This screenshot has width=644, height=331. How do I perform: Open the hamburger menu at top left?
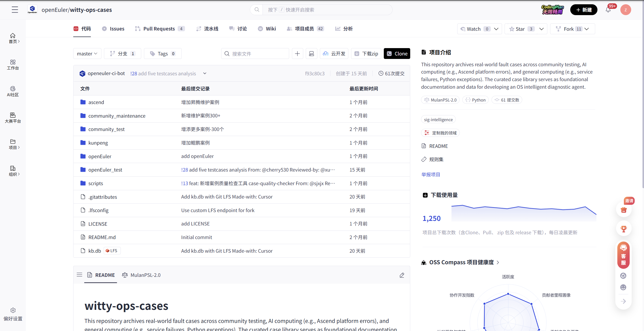tap(15, 10)
